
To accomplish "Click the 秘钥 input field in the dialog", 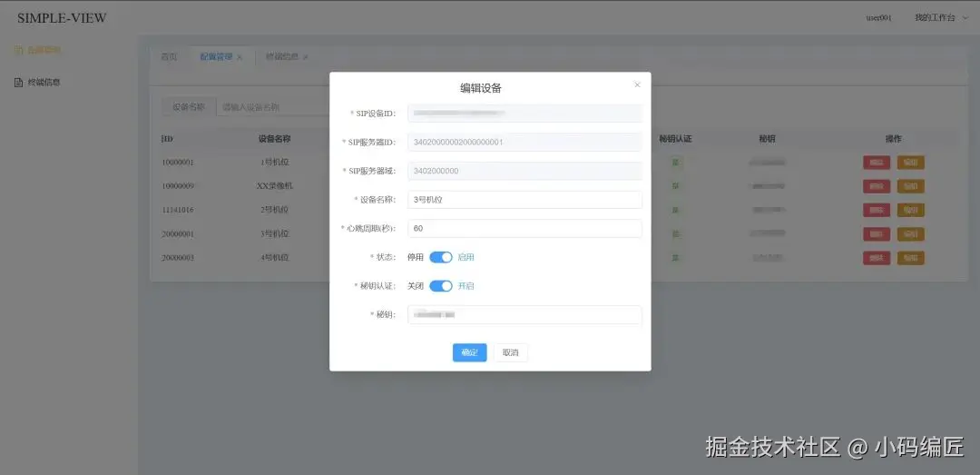I will (x=524, y=315).
